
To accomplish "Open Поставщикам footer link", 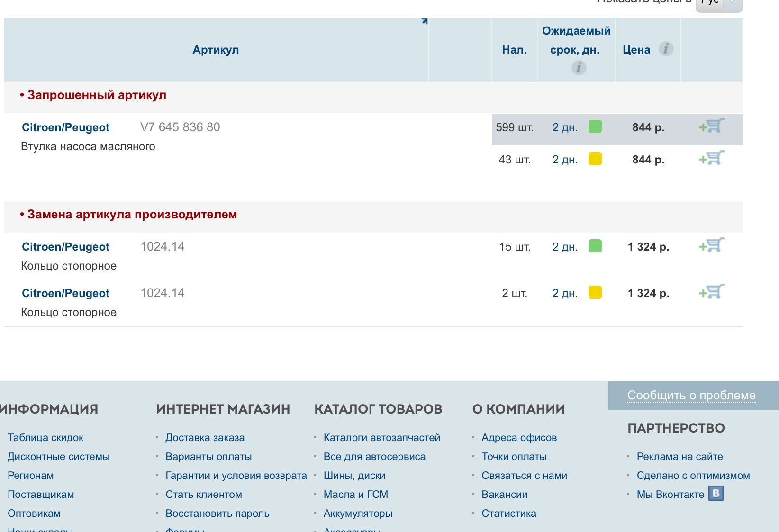I will pyautogui.click(x=41, y=495).
